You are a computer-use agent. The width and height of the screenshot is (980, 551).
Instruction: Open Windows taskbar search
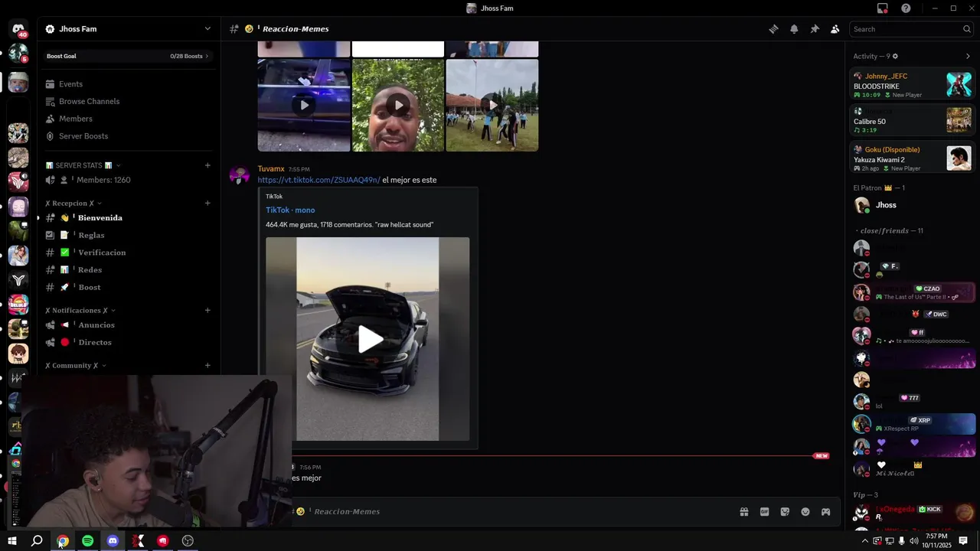point(37,541)
